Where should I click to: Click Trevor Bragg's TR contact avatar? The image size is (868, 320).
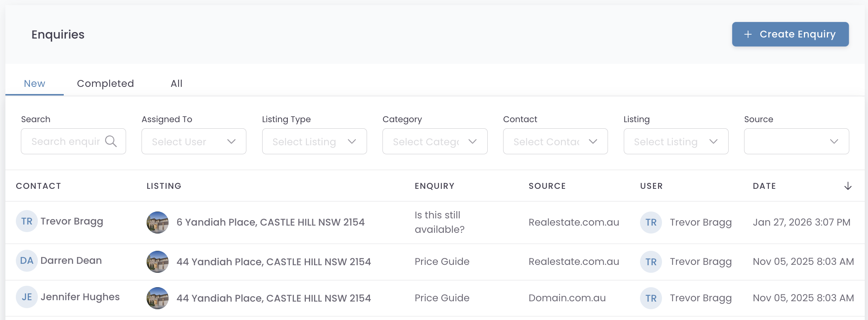[x=27, y=221]
